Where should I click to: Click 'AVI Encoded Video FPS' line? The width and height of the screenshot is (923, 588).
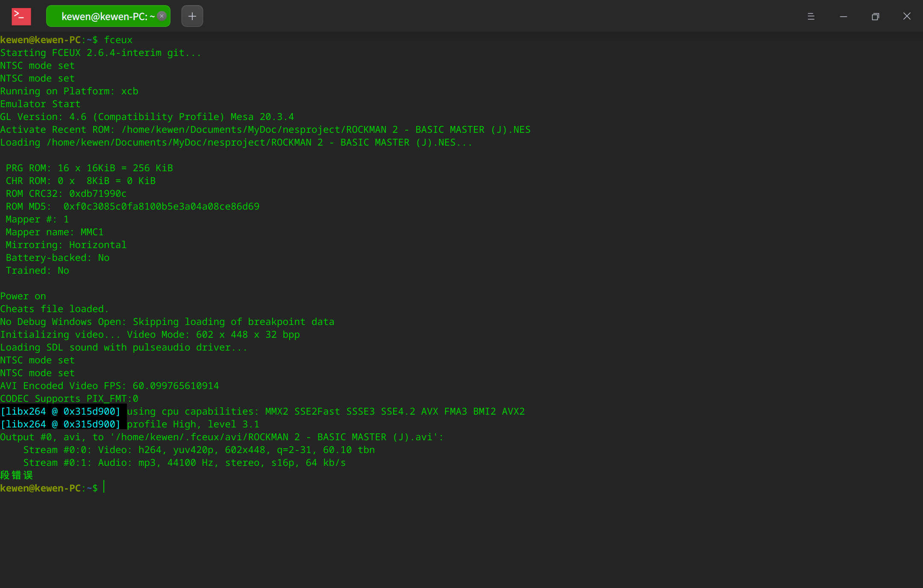(109, 386)
